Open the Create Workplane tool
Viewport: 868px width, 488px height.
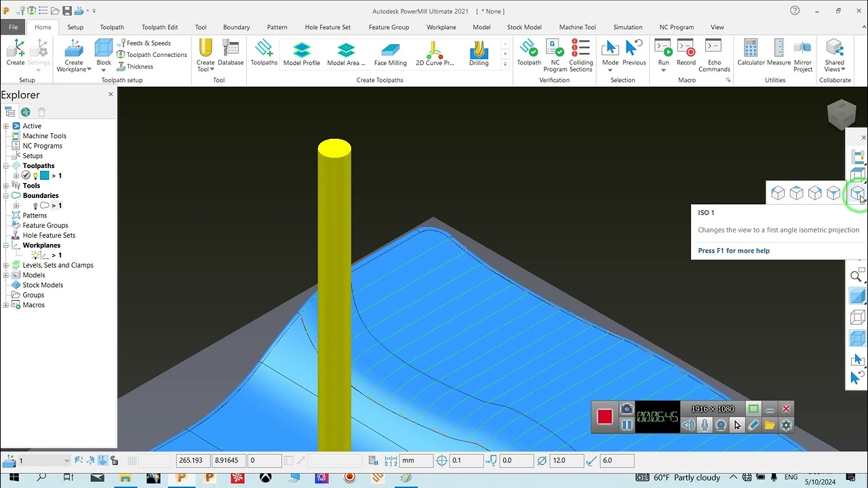point(74,56)
